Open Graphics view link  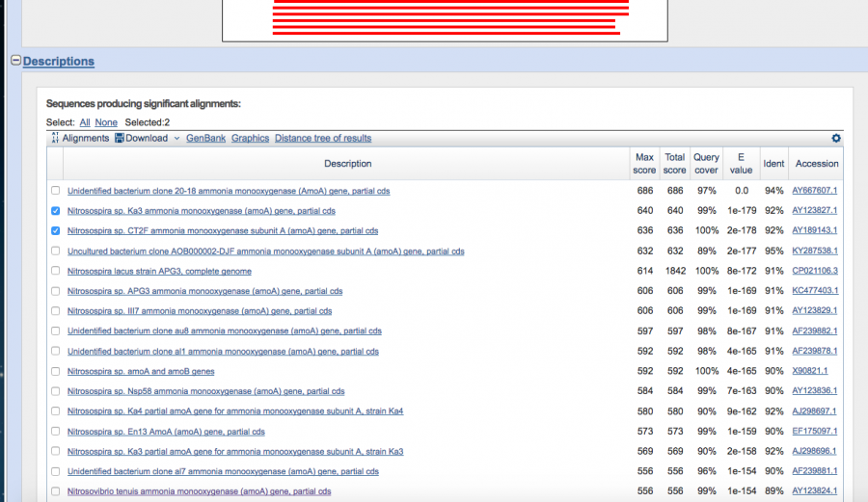[x=250, y=138]
